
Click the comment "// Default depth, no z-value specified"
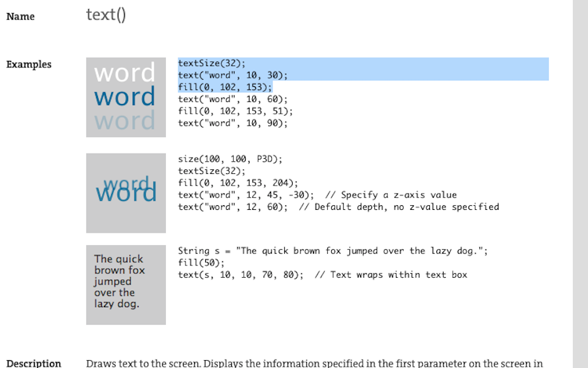tap(399, 207)
